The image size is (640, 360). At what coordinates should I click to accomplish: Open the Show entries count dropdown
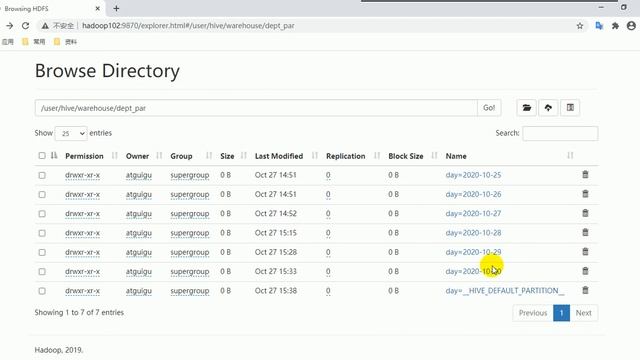(71, 133)
